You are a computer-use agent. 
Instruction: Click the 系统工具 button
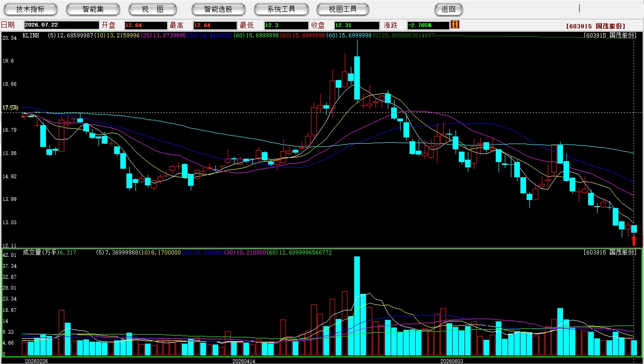pyautogui.click(x=281, y=9)
